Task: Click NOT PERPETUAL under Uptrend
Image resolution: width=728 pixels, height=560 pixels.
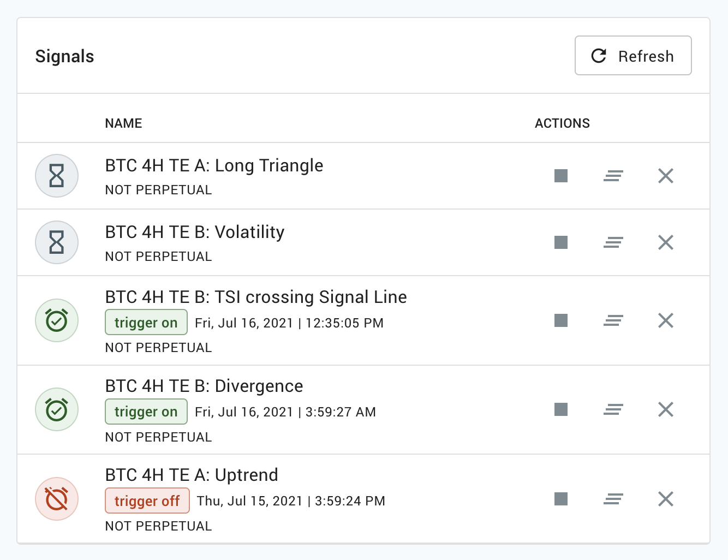Action: pyautogui.click(x=159, y=526)
